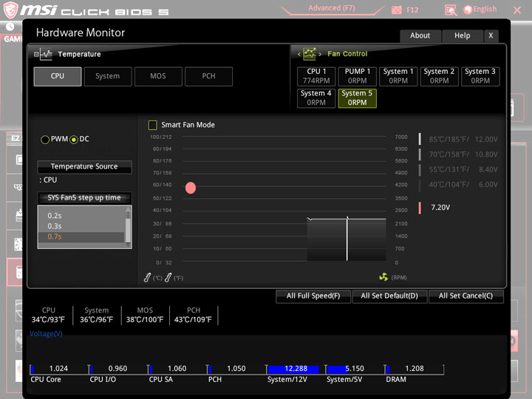
Task: Click the step up list up arrow
Action: click(128, 210)
